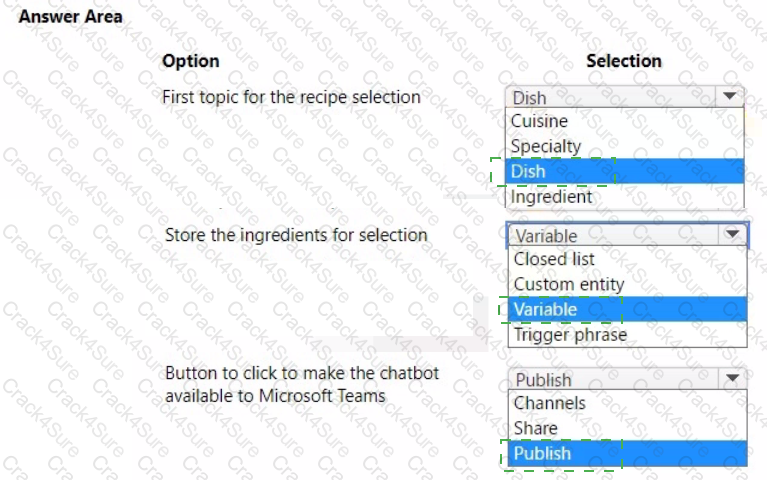Viewport: 767px width, 480px height.
Task: Click the arrow on the Variable dropdown
Action: coord(733,235)
